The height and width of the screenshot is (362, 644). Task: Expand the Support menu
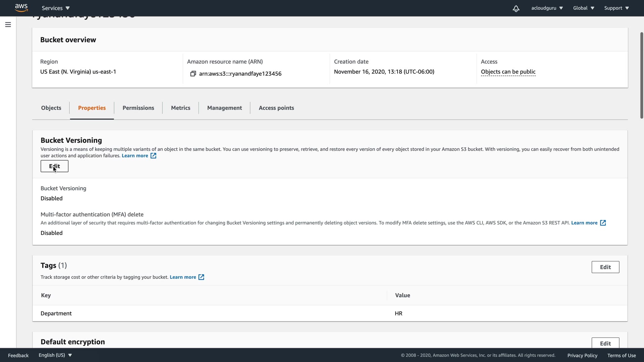[616, 8]
